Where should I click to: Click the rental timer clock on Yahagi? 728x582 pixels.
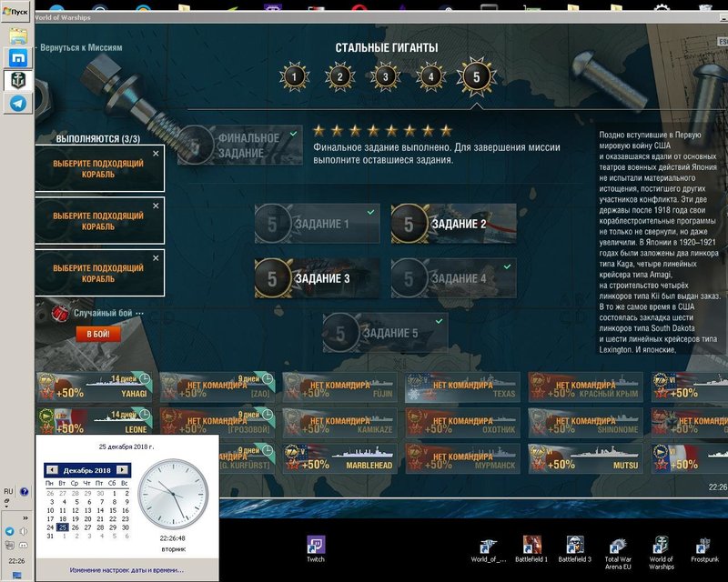click(x=145, y=378)
